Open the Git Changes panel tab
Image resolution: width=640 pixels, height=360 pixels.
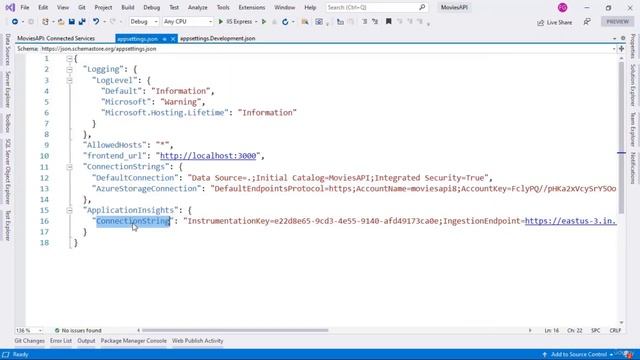point(29,341)
